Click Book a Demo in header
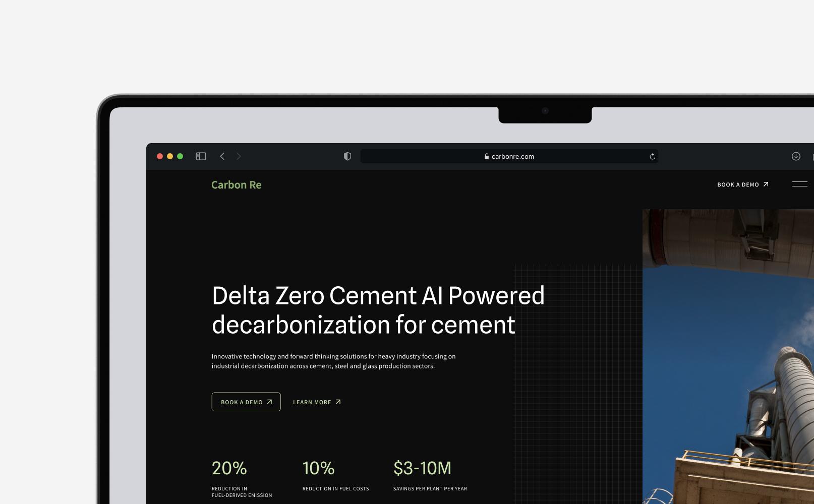Image resolution: width=814 pixels, height=504 pixels. (x=743, y=184)
